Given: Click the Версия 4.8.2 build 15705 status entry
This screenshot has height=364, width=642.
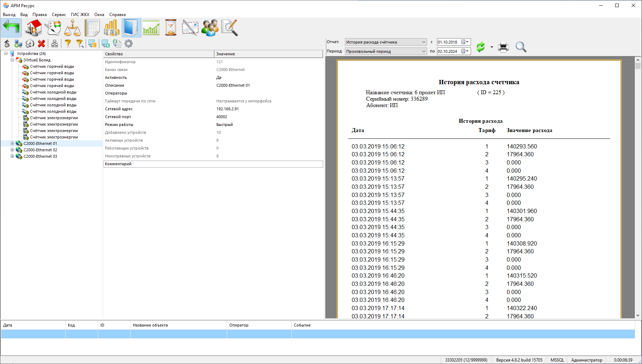Looking at the screenshot, I should 519,360.
